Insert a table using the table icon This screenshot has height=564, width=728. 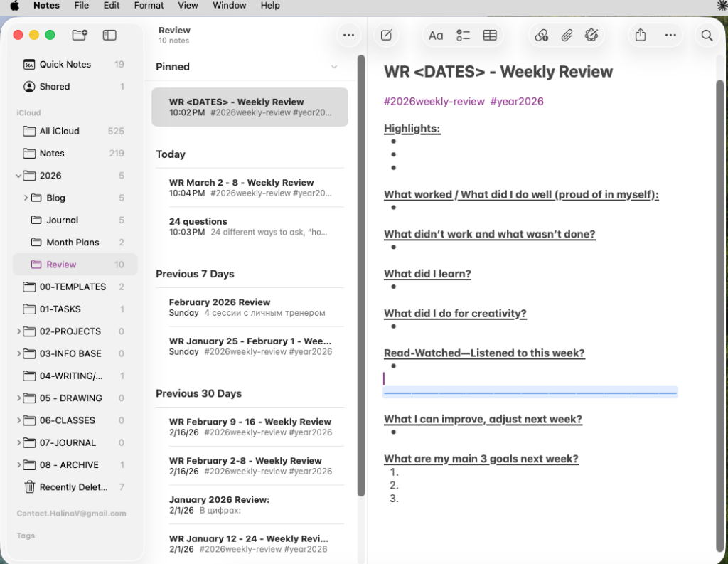coord(490,35)
